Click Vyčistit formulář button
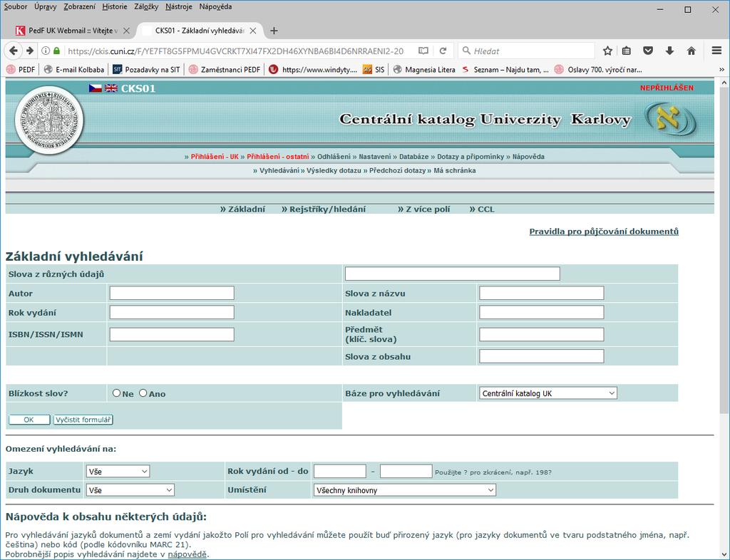Image resolution: width=730 pixels, height=560 pixels. tap(83, 420)
